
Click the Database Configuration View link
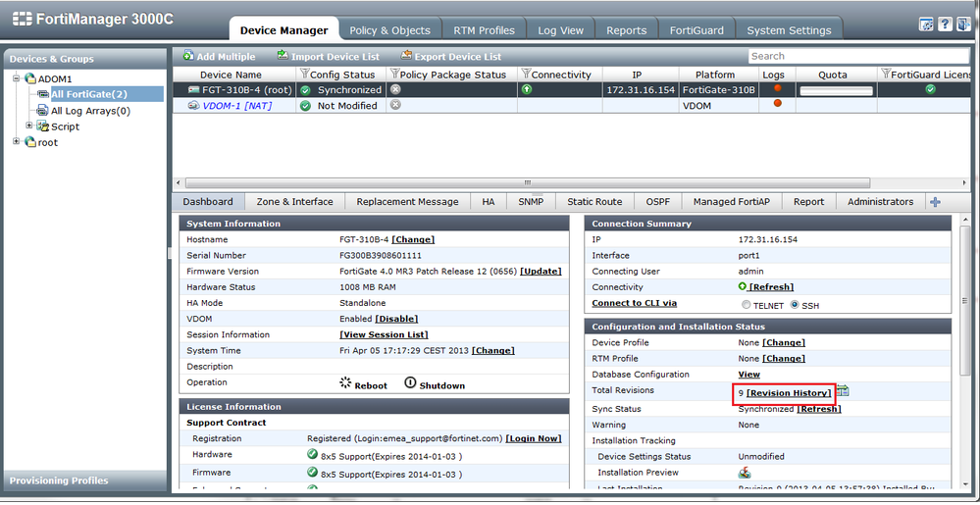[x=749, y=375]
